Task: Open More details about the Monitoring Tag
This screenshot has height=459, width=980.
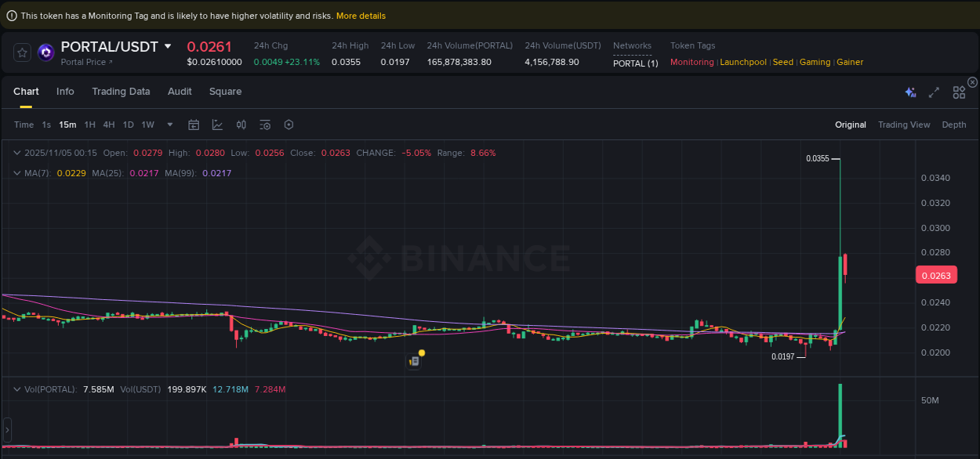Action: [361, 16]
